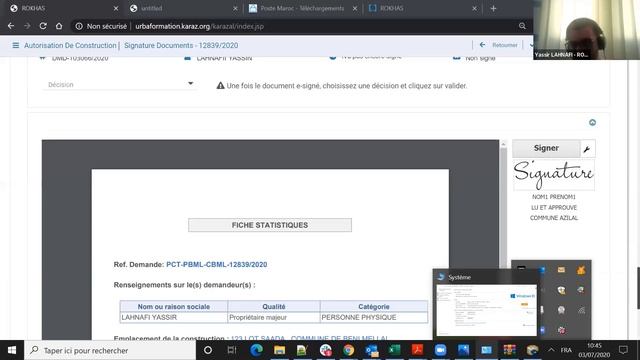Open Excel from the taskbar

[x=394, y=350]
